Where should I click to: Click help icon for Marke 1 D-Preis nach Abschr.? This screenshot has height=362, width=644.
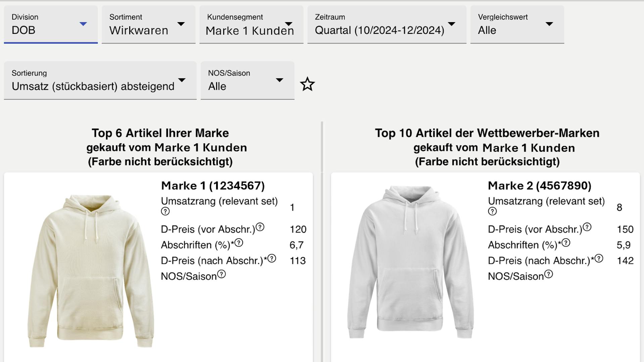coord(271,258)
